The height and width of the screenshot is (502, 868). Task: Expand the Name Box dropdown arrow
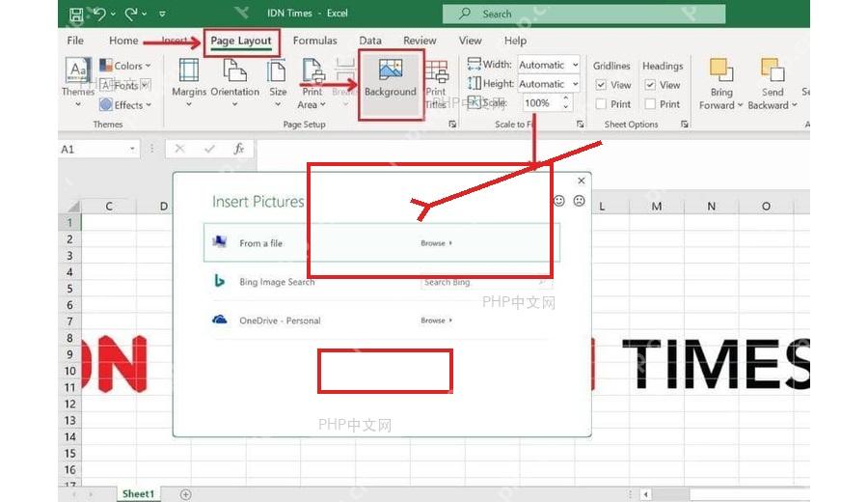click(x=132, y=149)
